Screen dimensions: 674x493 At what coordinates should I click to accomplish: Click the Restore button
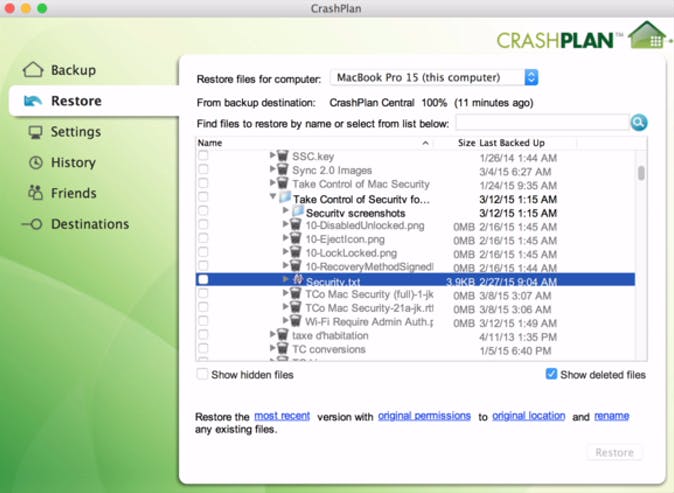[614, 452]
